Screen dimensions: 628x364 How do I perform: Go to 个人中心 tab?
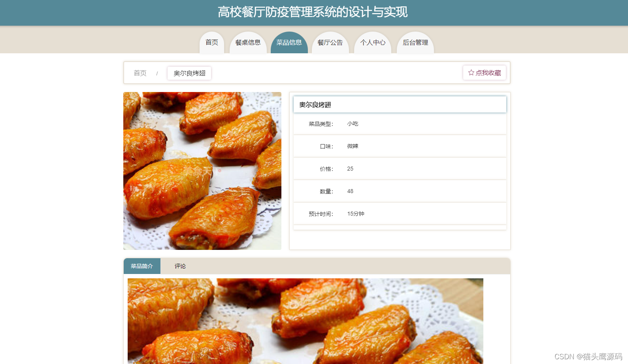(373, 43)
